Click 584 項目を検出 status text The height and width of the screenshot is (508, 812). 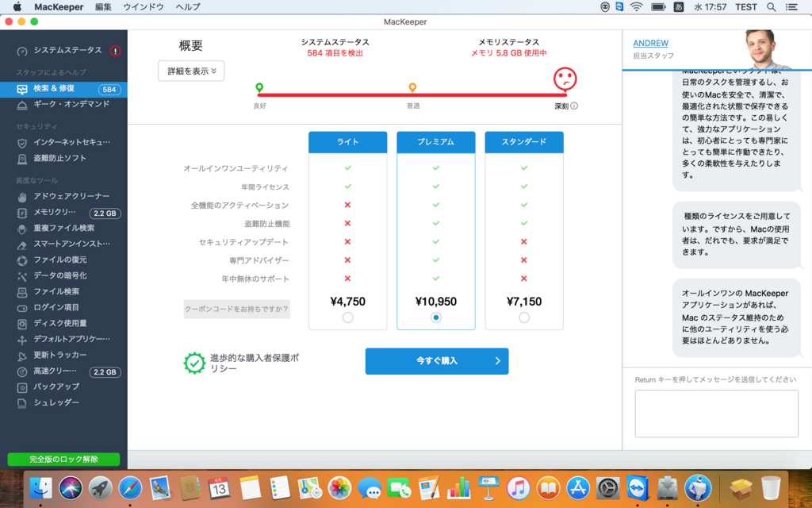335,53
